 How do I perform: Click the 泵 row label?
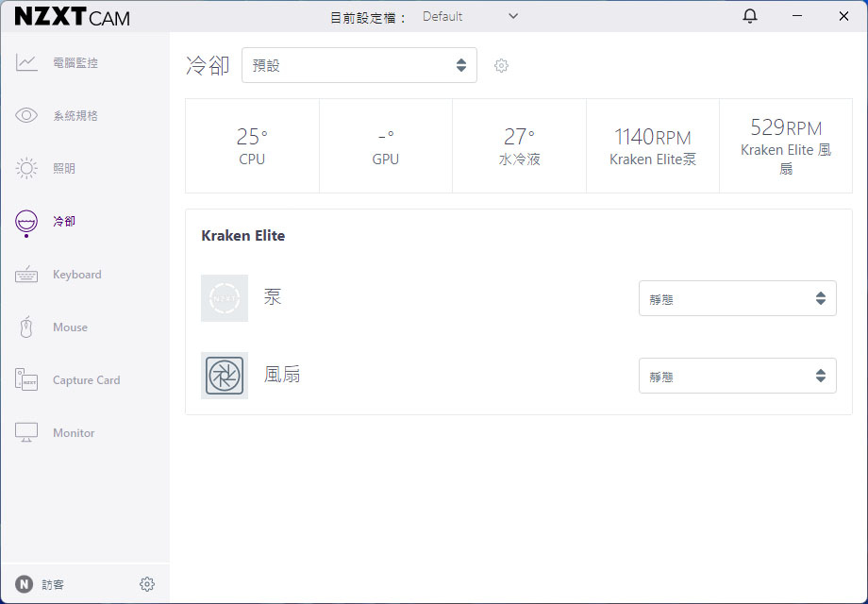click(273, 297)
